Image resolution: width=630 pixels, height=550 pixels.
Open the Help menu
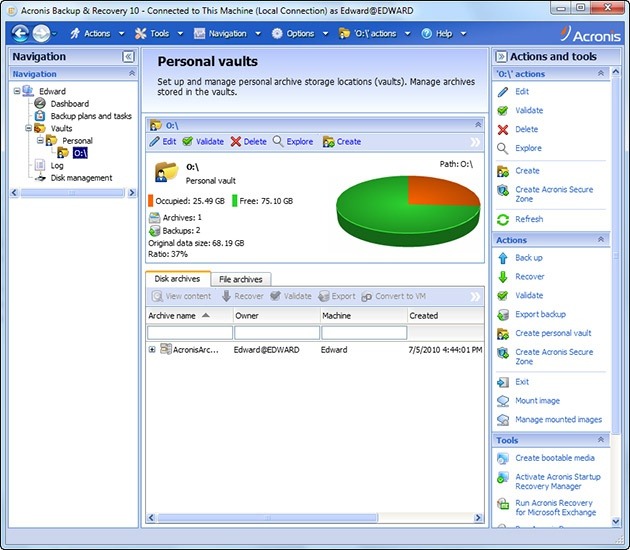(444, 33)
